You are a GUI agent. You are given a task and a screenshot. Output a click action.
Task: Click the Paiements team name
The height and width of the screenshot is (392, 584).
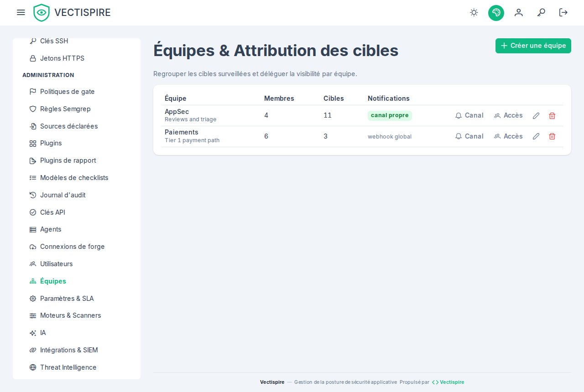[182, 132]
